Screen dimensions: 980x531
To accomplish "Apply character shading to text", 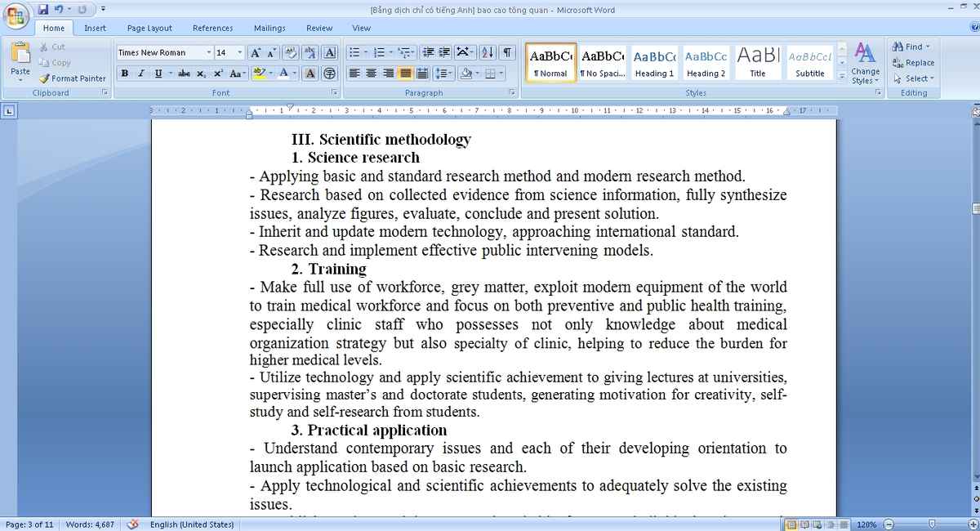I will tap(311, 74).
